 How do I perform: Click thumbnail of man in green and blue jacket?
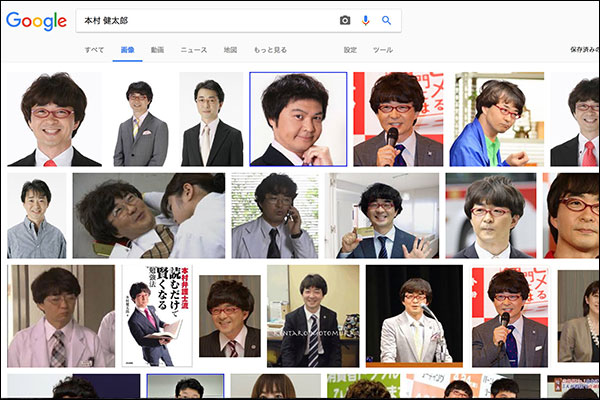497,119
